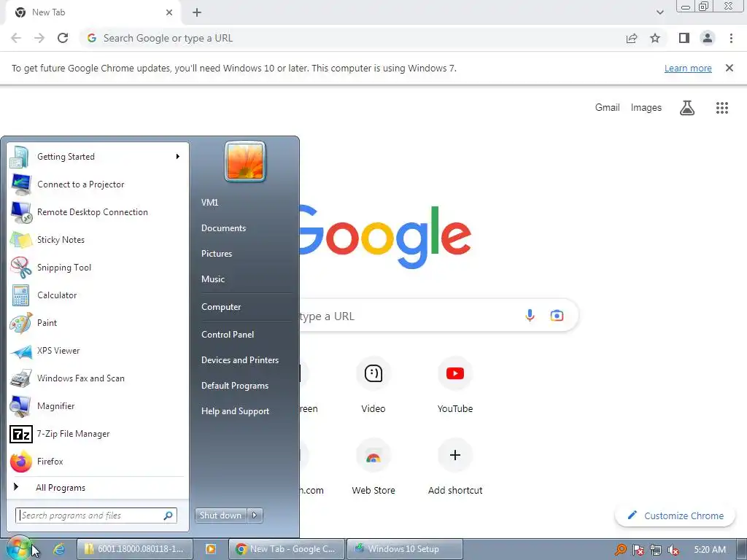Switch to the 6001.18000 archive taskbar window

(x=135, y=549)
